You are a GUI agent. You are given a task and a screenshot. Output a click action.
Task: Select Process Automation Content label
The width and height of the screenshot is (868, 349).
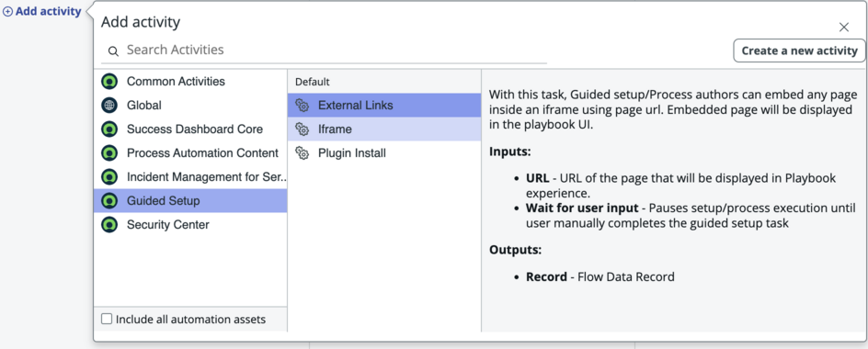pyautogui.click(x=202, y=152)
